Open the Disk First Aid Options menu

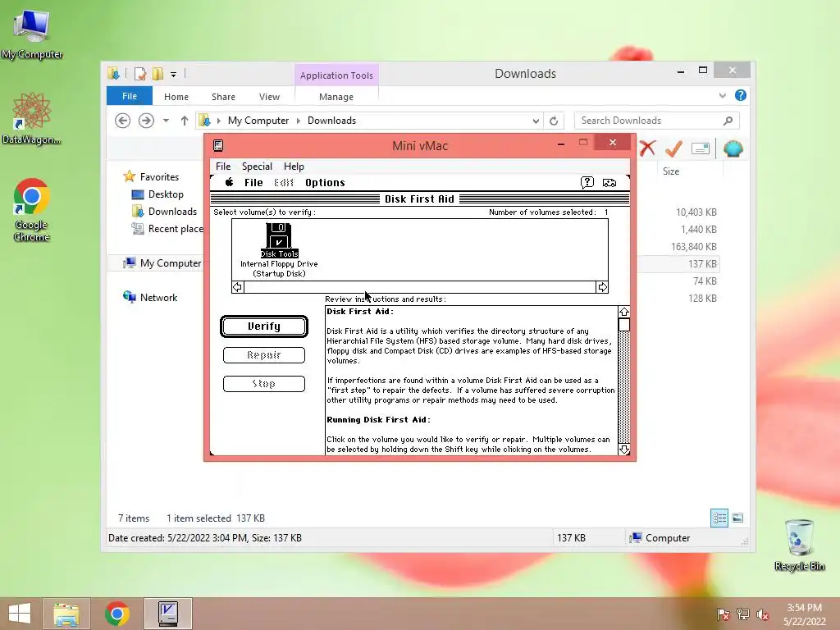325,183
